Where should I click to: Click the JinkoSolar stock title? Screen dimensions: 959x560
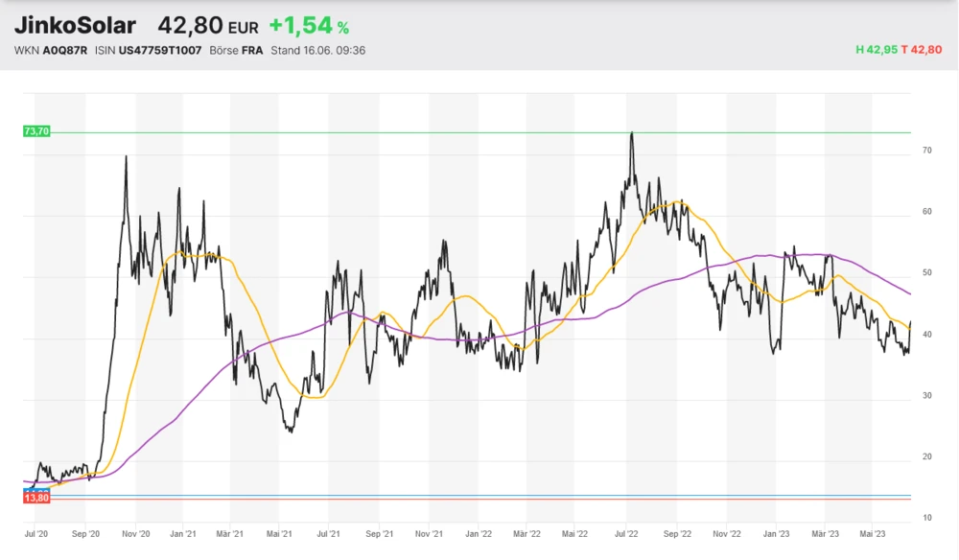[75, 26]
